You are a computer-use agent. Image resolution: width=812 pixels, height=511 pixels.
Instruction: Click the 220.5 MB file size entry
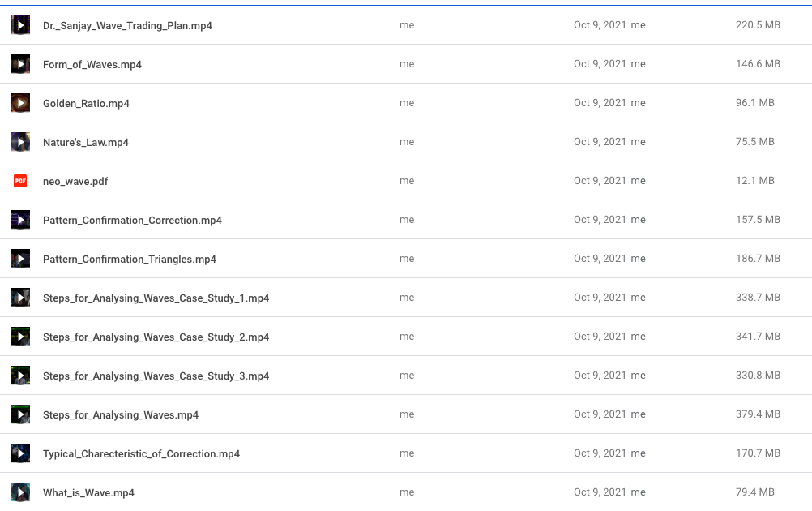click(x=758, y=25)
